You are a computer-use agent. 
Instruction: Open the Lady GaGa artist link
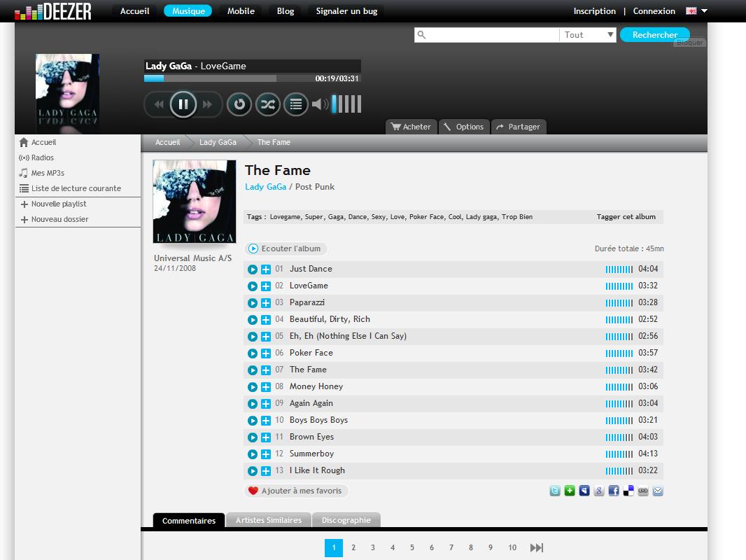click(265, 187)
